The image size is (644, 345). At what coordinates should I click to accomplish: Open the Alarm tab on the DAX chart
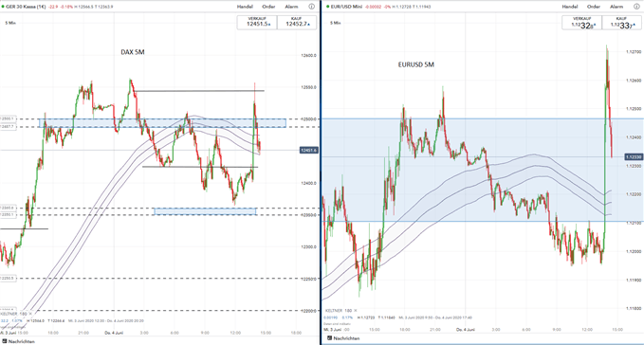click(291, 7)
